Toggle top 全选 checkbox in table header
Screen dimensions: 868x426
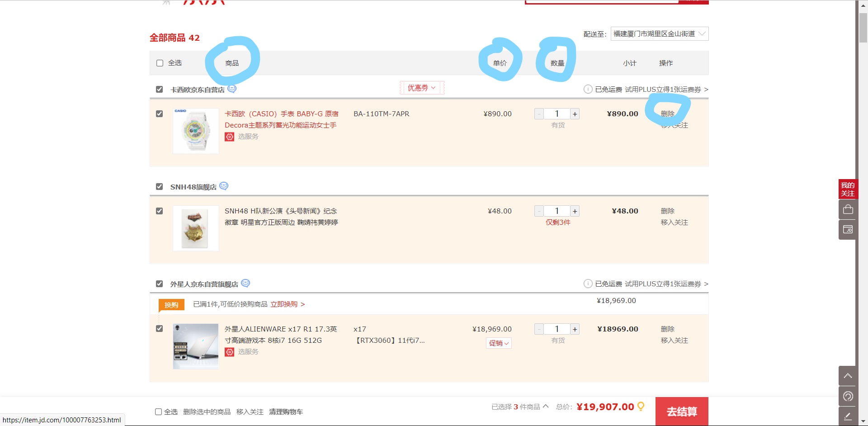tap(160, 63)
